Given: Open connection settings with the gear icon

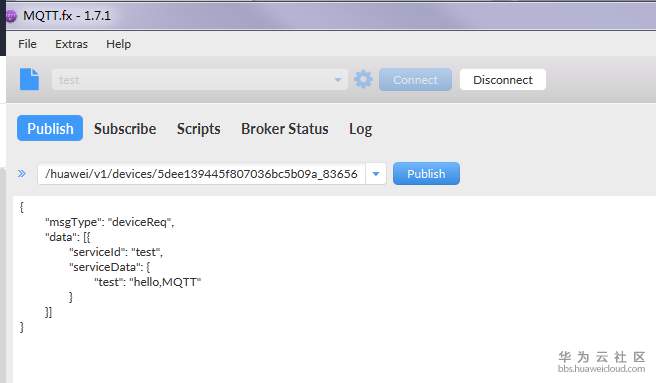Looking at the screenshot, I should tap(363, 79).
